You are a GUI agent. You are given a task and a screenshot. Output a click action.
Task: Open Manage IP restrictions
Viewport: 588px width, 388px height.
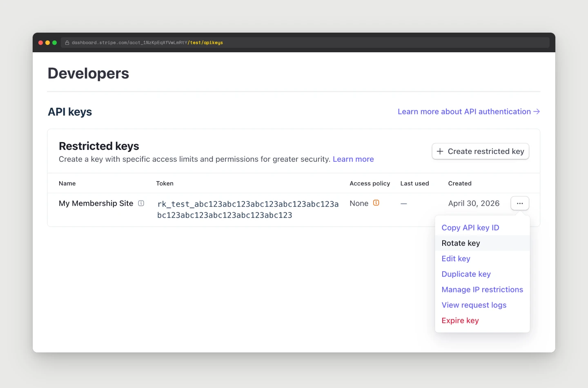pos(482,290)
